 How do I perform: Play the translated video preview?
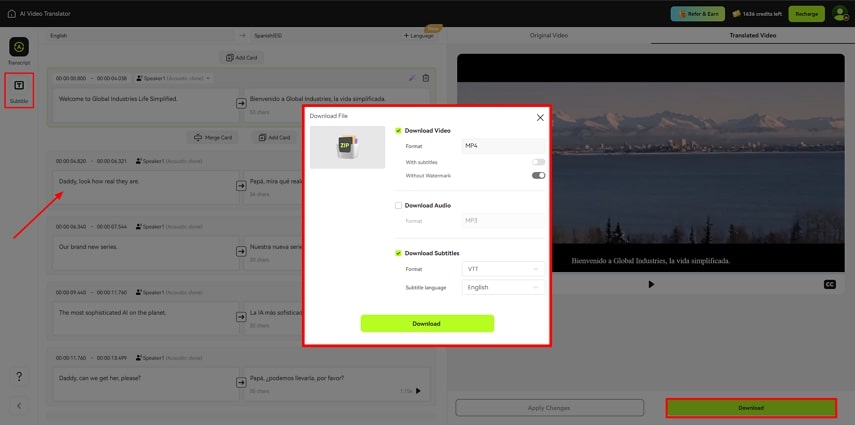pos(651,284)
